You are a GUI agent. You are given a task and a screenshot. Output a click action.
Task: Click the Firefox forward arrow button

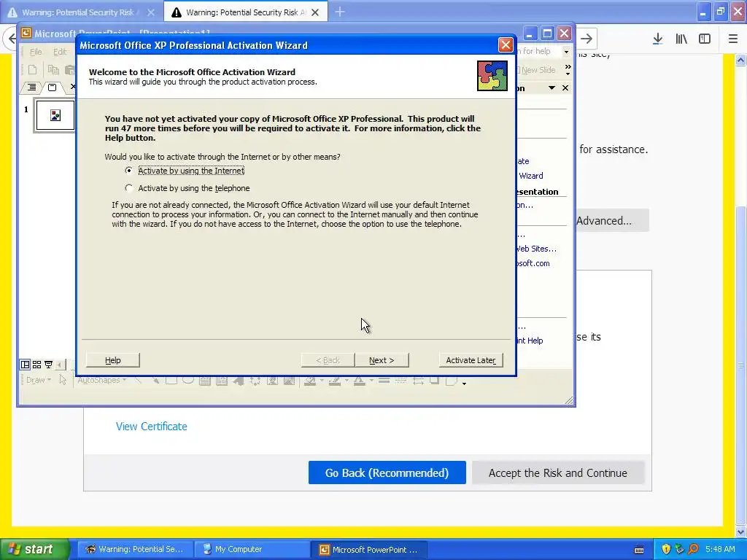pyautogui.click(x=587, y=39)
